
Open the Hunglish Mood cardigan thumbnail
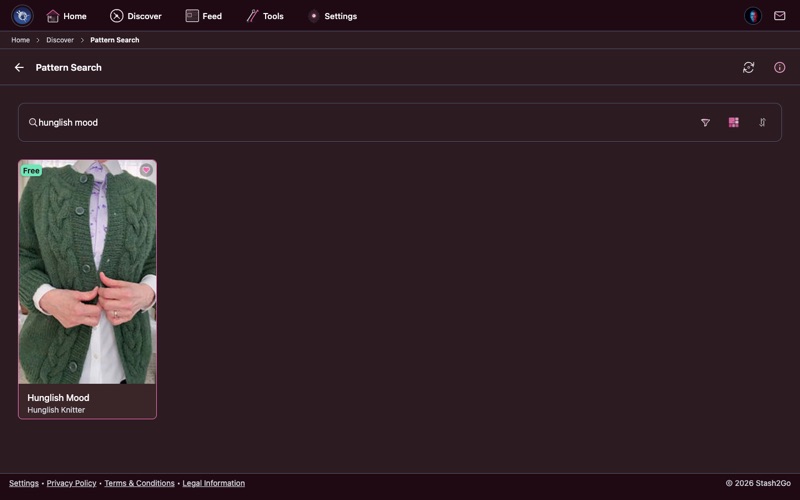pyautogui.click(x=87, y=272)
